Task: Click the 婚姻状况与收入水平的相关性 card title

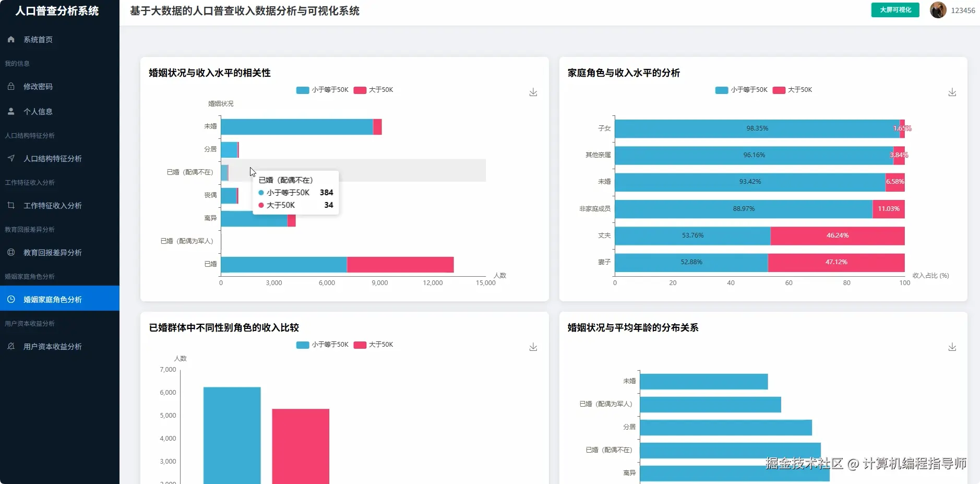Action: pyautogui.click(x=210, y=73)
